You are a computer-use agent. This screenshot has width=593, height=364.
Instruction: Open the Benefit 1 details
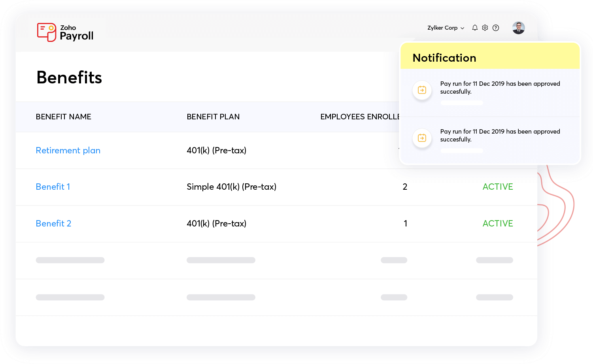point(53,187)
